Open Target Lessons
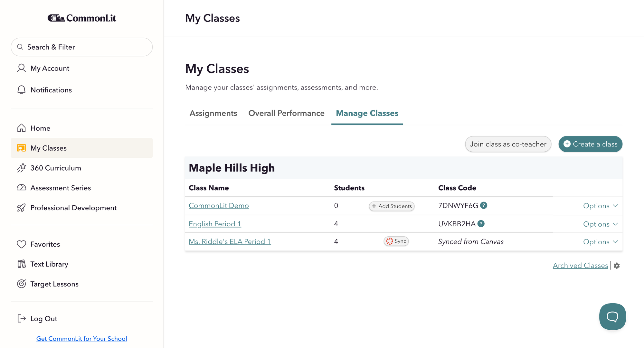Screen dimensions: 644x348 54,284
